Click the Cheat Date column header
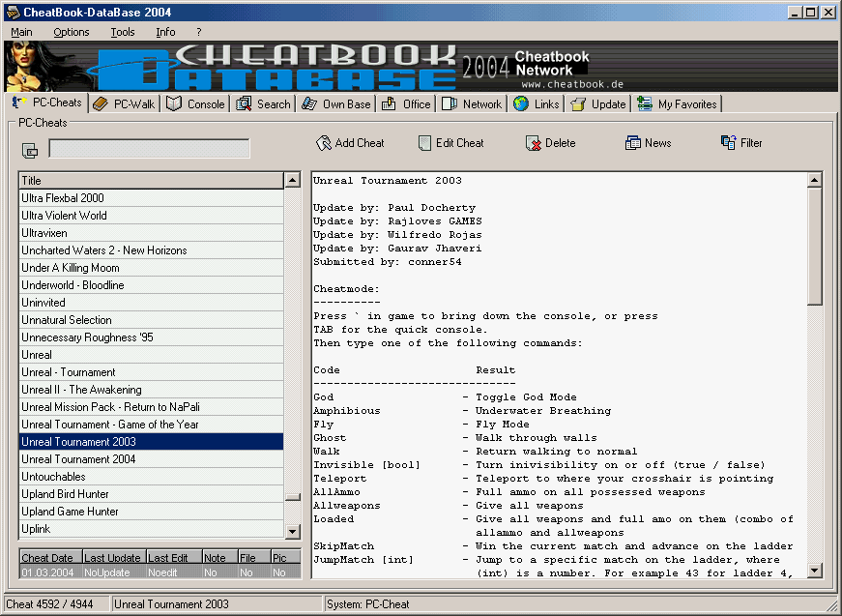The image size is (842, 616). (x=49, y=558)
